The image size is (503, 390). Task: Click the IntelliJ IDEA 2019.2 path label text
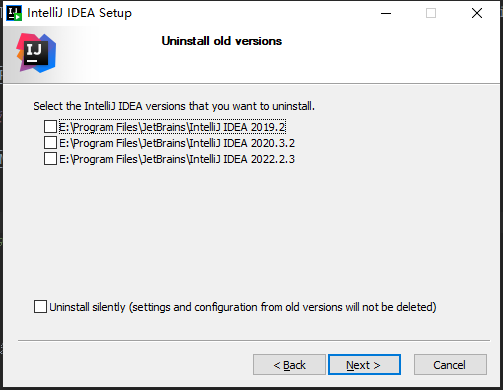click(172, 127)
